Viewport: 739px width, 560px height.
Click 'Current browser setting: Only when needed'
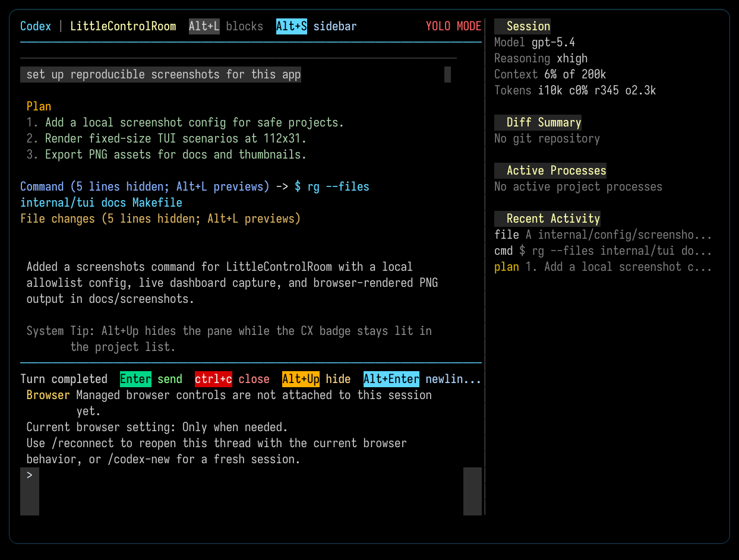pos(157,427)
